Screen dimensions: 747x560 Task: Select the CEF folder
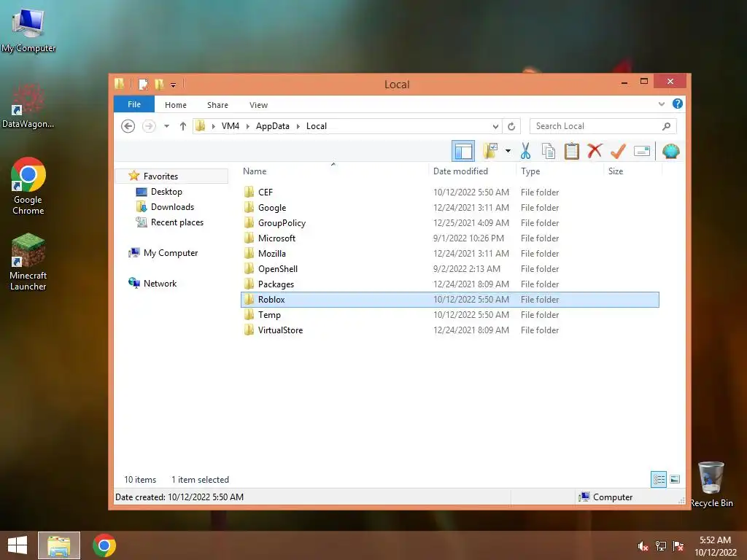click(449, 192)
